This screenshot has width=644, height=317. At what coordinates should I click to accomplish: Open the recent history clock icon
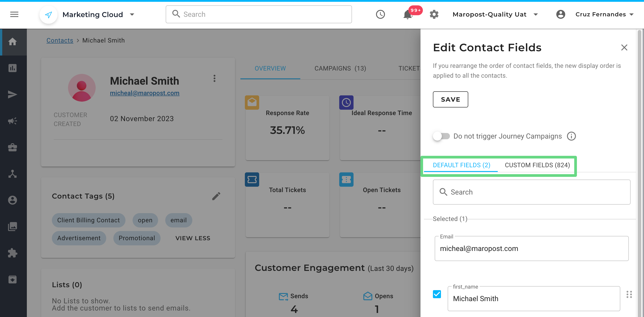point(380,15)
